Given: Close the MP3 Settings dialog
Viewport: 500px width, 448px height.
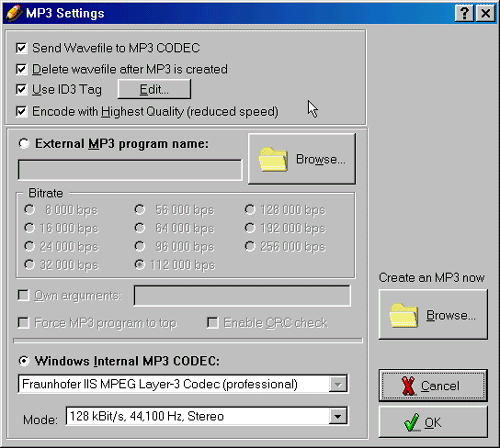Looking at the screenshot, I should [485, 13].
